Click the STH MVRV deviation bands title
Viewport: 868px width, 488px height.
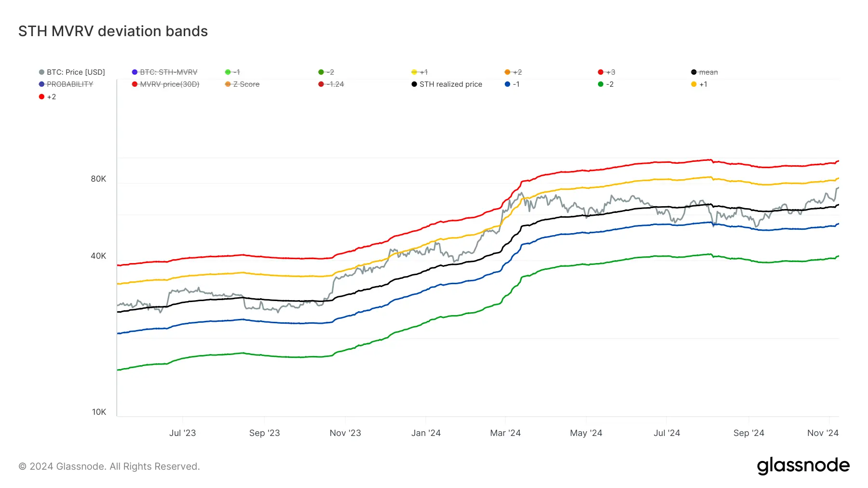tap(113, 31)
